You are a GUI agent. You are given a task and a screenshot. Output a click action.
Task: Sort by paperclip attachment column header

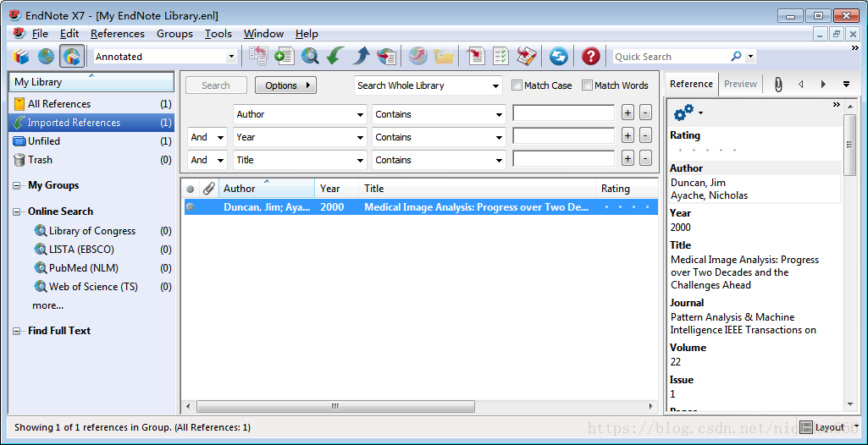coord(208,189)
